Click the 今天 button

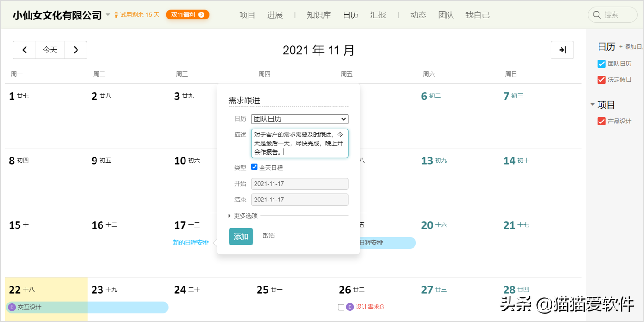click(50, 50)
